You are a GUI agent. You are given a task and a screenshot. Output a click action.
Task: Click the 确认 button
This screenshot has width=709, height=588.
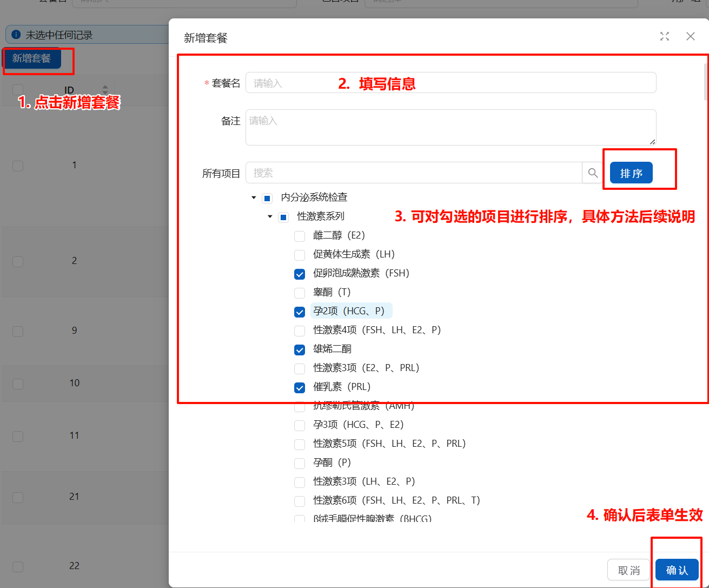coord(677,570)
